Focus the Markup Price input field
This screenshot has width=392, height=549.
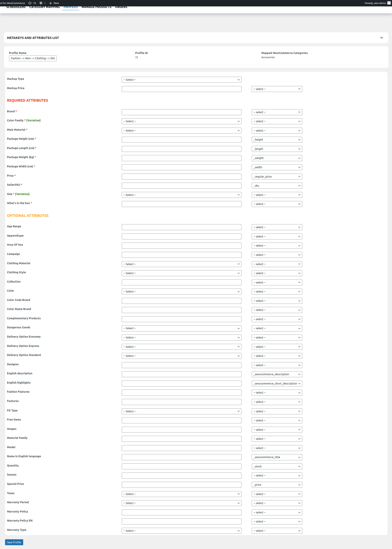[181, 89]
